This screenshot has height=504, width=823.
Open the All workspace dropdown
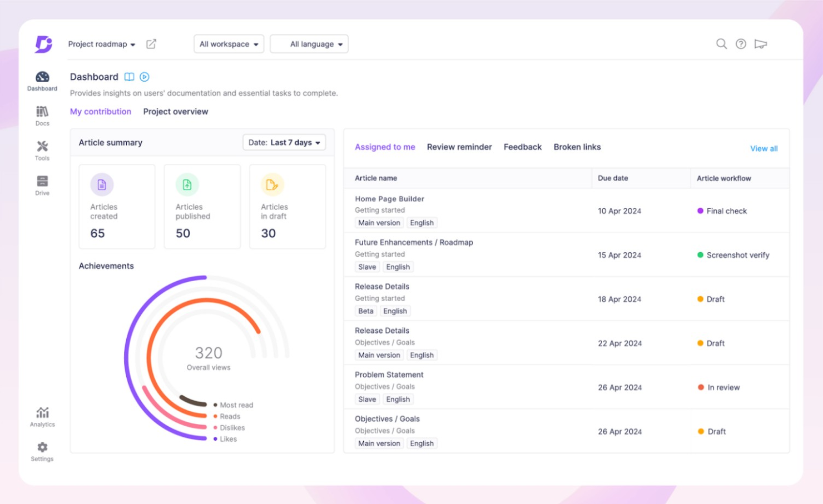click(229, 44)
